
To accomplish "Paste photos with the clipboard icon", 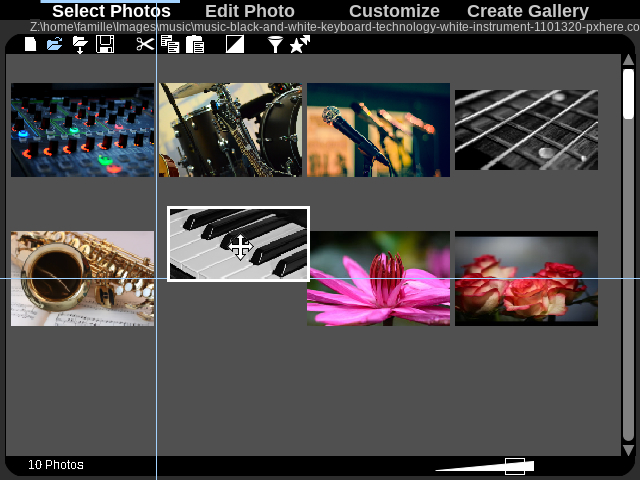I will click(195, 44).
